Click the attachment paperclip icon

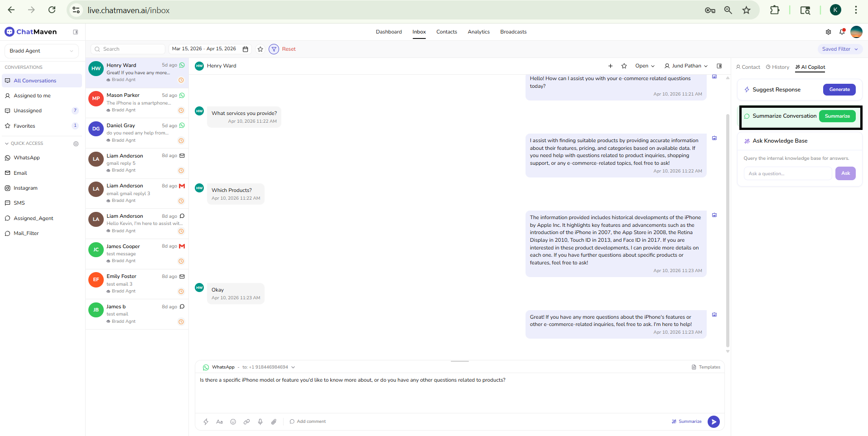[274, 422]
